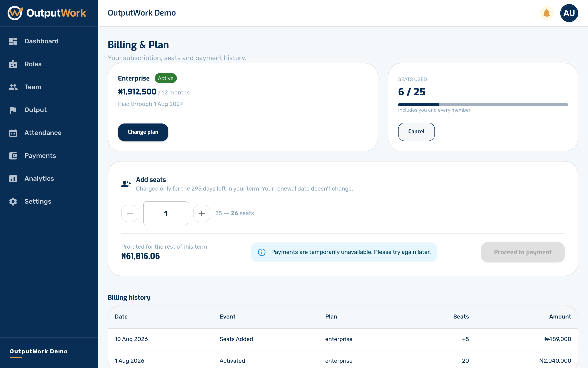This screenshot has height=368, width=588.
Task: Click the Active status badge
Action: coord(166,78)
